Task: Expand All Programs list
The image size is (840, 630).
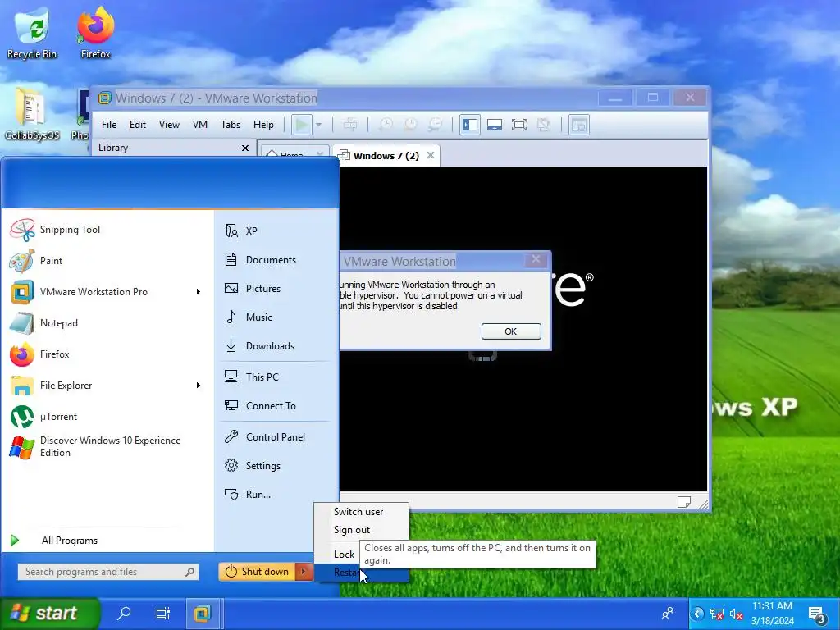Action: [x=70, y=541]
